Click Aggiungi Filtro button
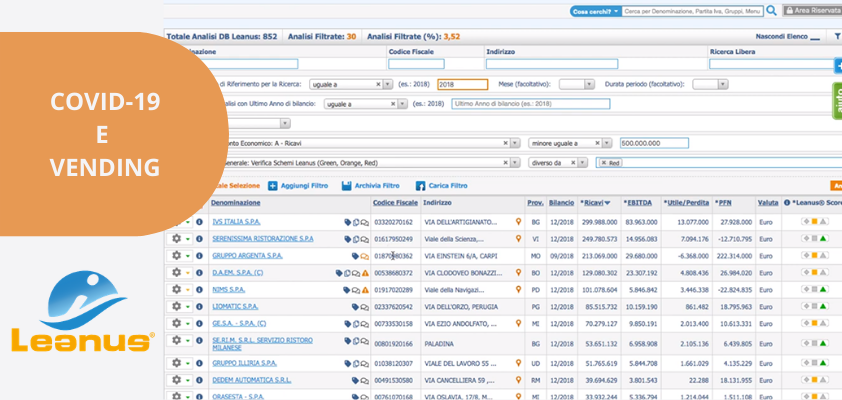 [298, 186]
